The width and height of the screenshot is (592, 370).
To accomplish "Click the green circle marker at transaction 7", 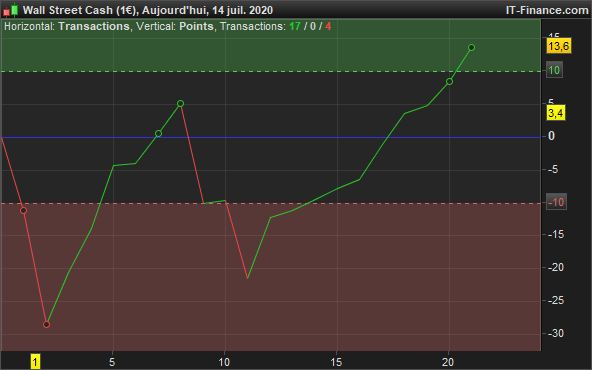I will point(159,133).
